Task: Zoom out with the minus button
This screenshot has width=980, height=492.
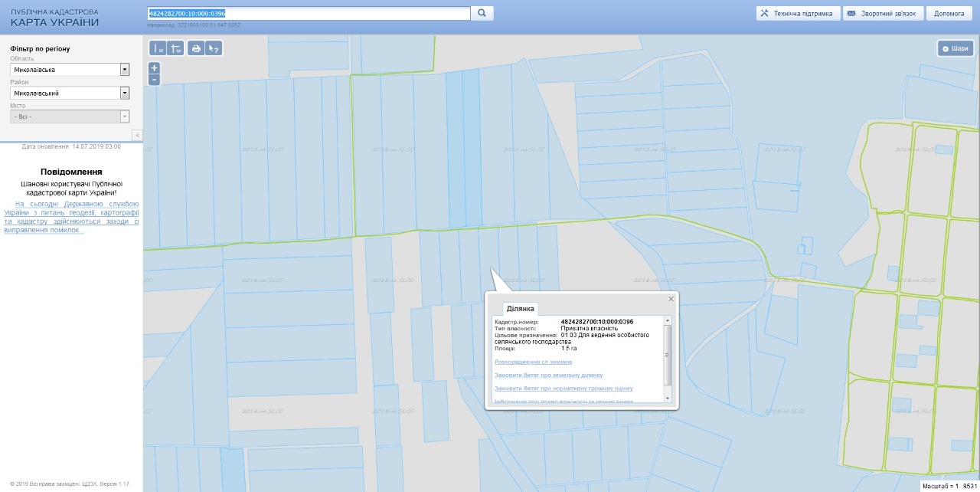Action: 154,79
